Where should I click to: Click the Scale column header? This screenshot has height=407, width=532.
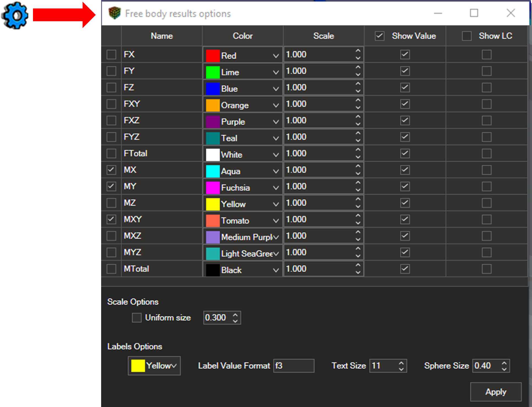[x=323, y=36]
